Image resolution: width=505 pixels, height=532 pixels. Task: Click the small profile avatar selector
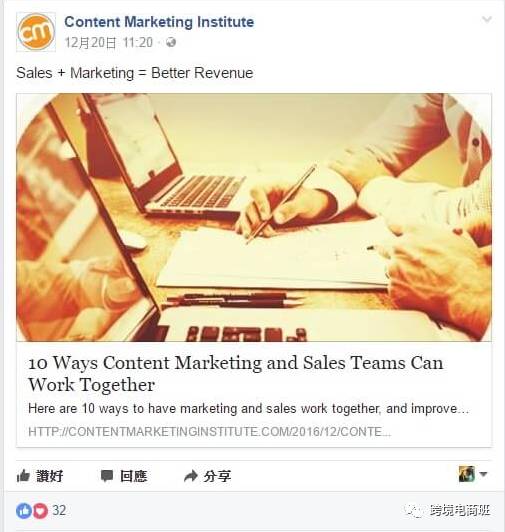467,474
